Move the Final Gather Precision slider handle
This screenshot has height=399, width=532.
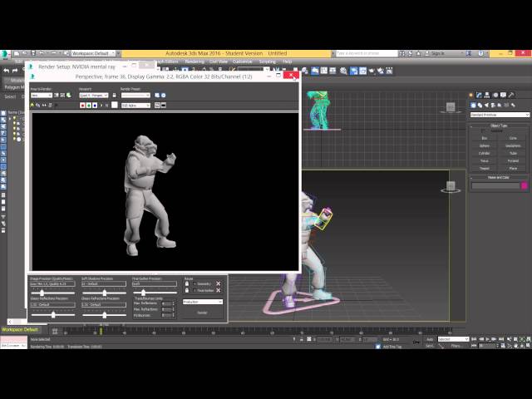(x=143, y=293)
